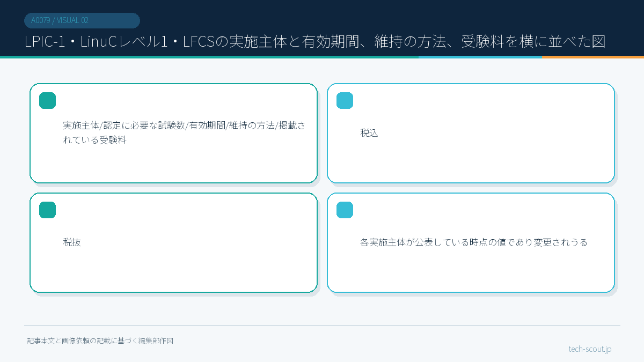Click the A0079 / VISUAL 02 badge
Viewport: 644px width, 362px height.
point(82,20)
